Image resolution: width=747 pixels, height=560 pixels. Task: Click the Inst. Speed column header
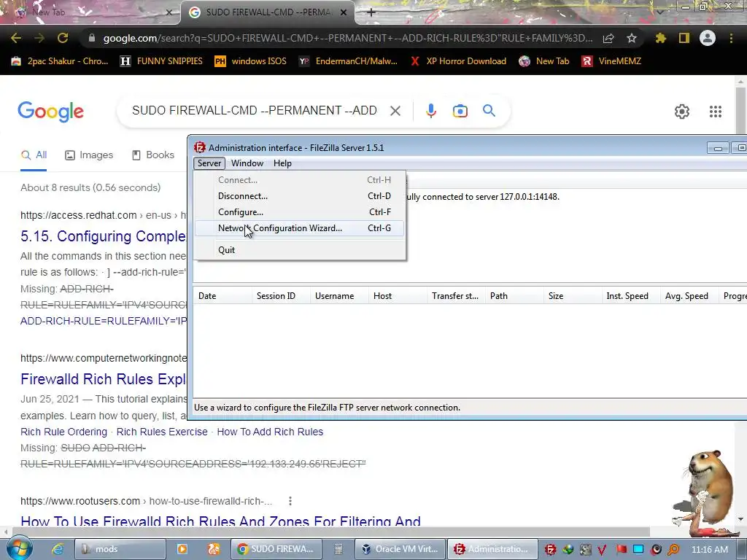pyautogui.click(x=630, y=296)
